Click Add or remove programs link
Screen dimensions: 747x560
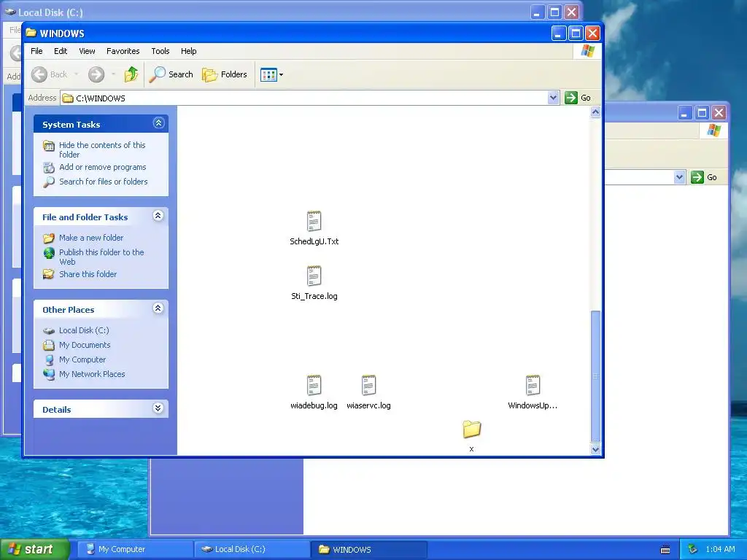click(102, 167)
